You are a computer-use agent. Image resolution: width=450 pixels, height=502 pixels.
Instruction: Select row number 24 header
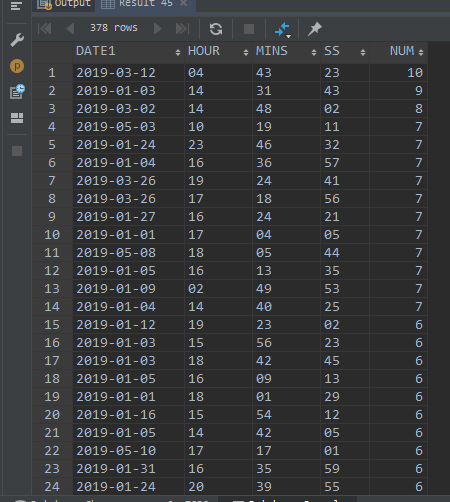[x=52, y=487]
